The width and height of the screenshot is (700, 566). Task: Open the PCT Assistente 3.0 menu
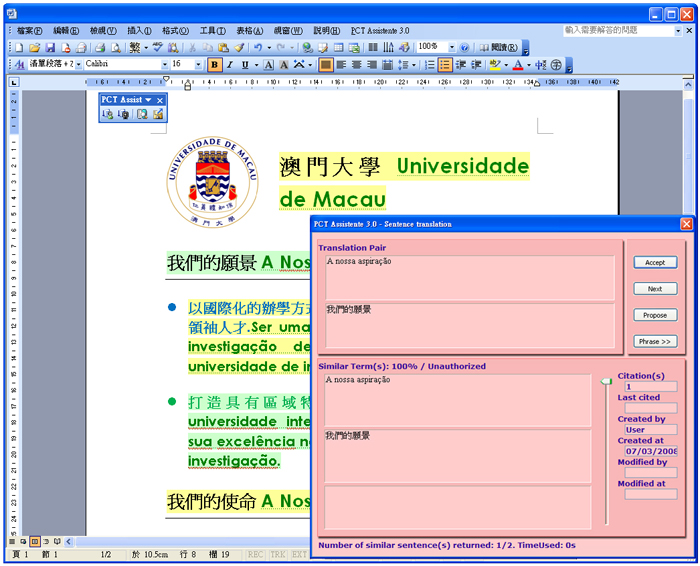point(380,31)
